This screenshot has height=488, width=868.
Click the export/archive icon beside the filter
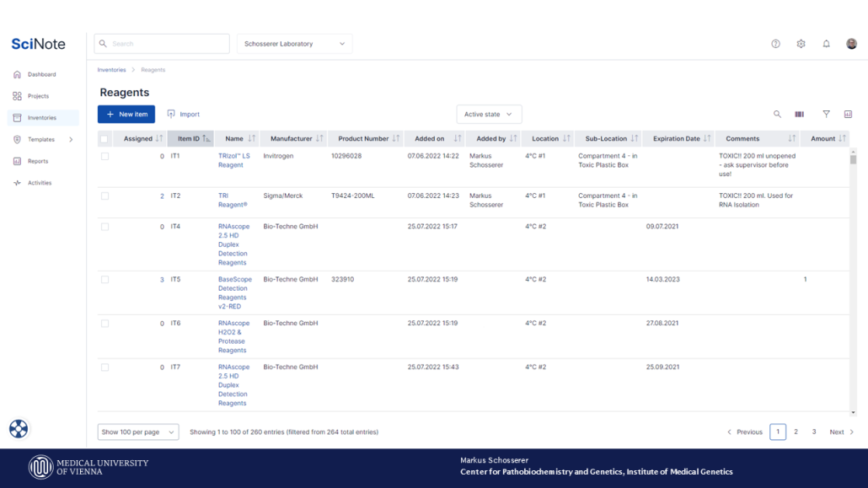coord(848,113)
